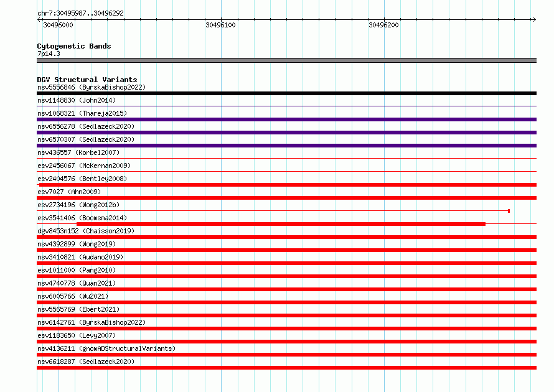Click the thick red esv3541406 Boomsma2014 bar
The image size is (554, 392).
pyautogui.click(x=281, y=224)
